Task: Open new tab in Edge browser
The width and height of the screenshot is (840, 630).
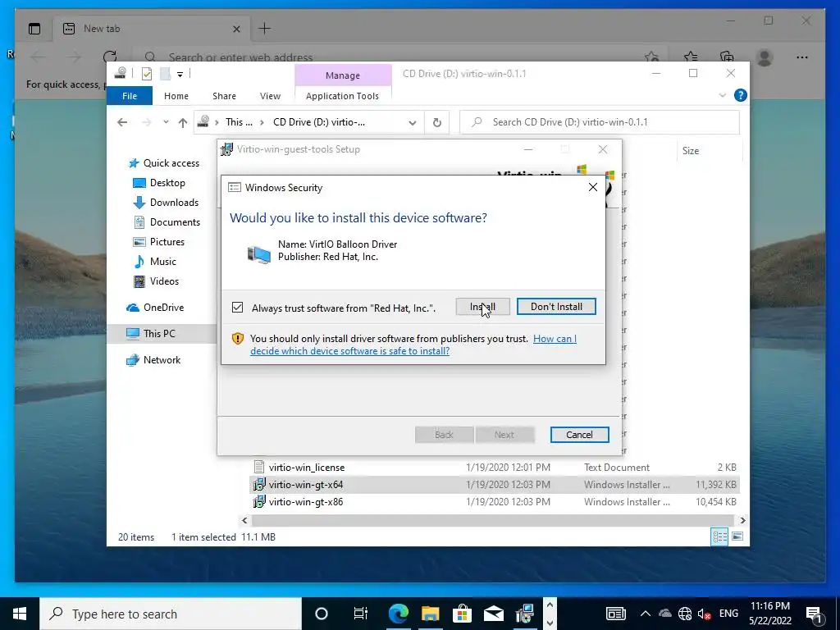Action: click(x=265, y=29)
